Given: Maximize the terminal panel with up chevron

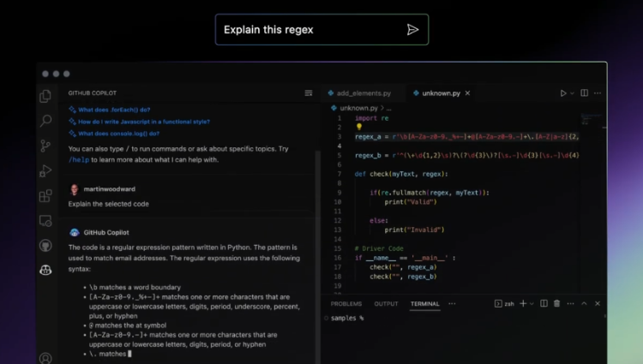Looking at the screenshot, I should tap(584, 303).
